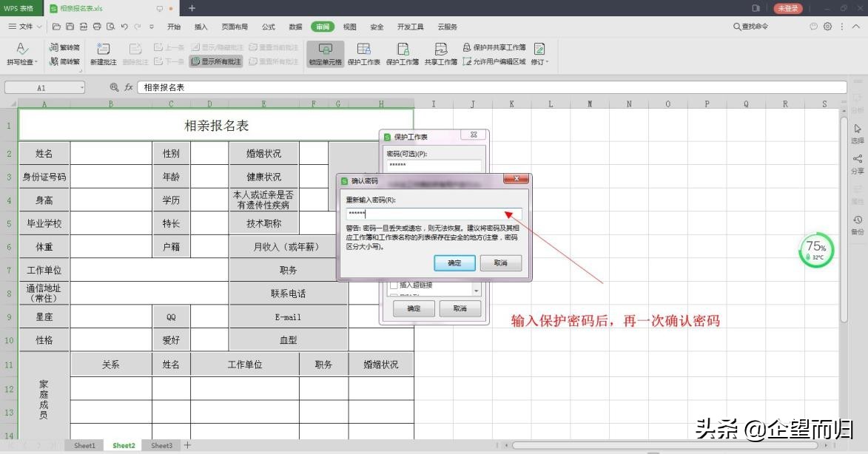Screen dimensions: 868x454
Task: Select 保护并共享工作簿 in ribbon
Action: coord(494,47)
